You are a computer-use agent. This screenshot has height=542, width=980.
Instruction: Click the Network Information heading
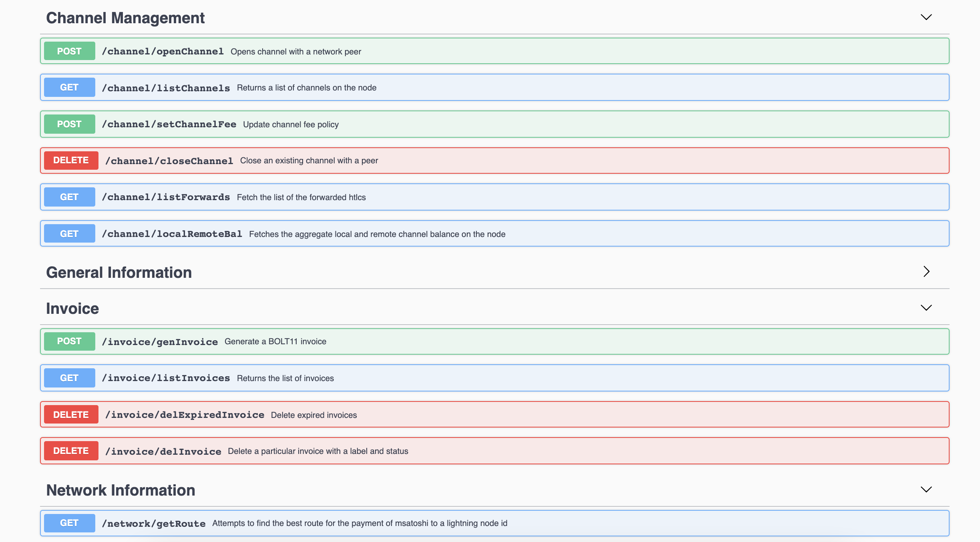(x=120, y=490)
